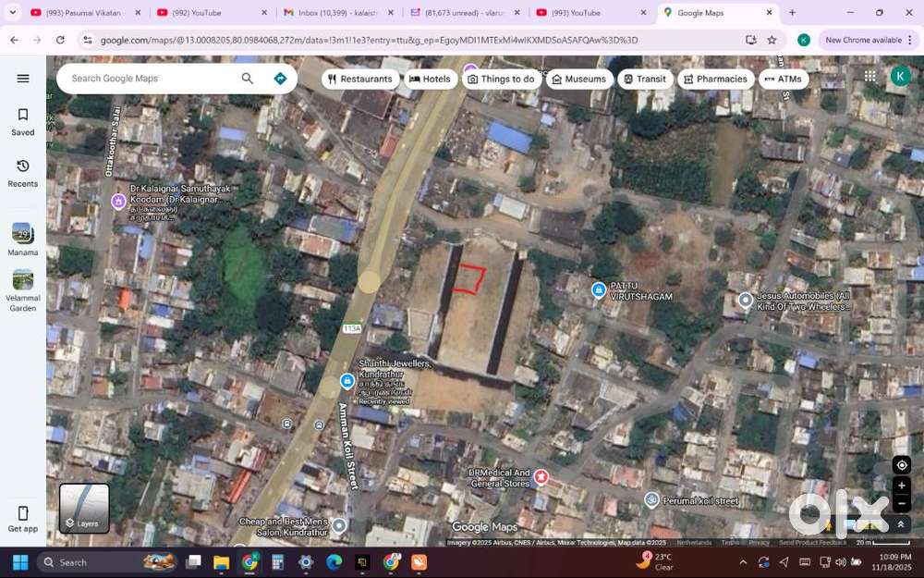The image size is (924, 578).
Task: Toggle the Hotels filter chip
Action: (x=430, y=79)
